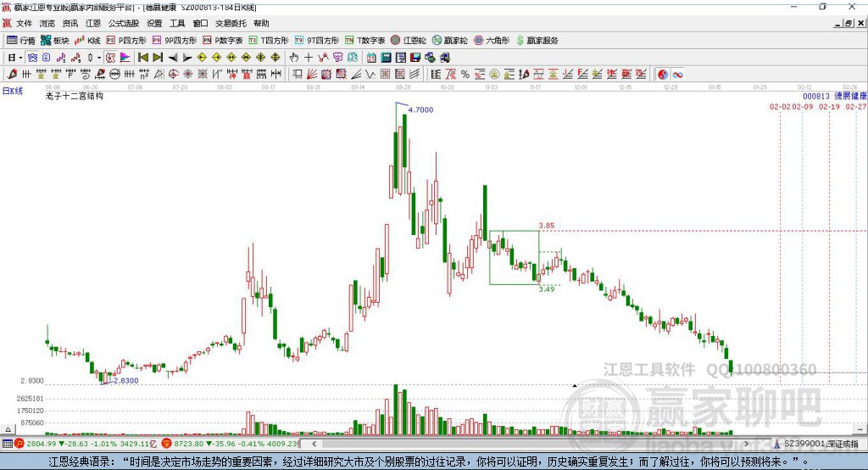
Task: Open the P数字表 tool
Action: (x=223, y=41)
